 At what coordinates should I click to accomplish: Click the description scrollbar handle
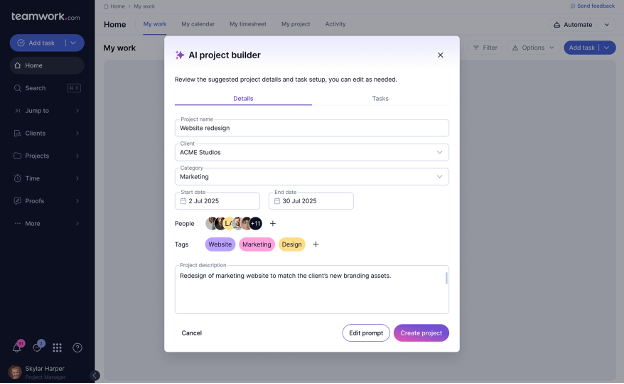tap(447, 278)
